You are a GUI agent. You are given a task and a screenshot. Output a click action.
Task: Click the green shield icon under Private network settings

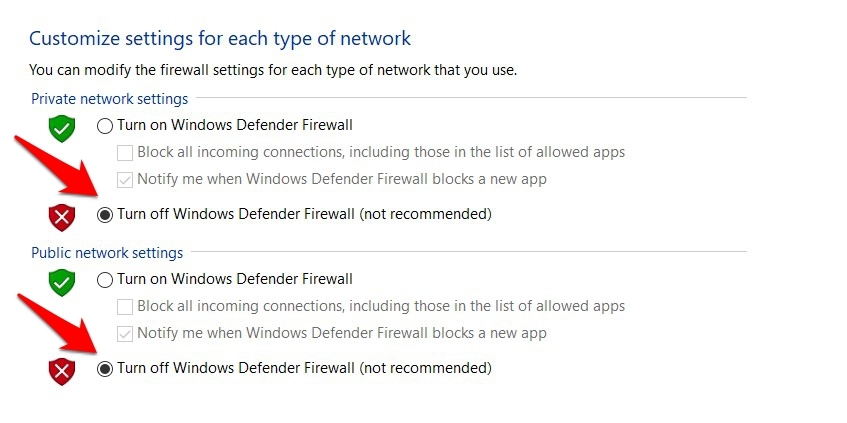pos(63,129)
